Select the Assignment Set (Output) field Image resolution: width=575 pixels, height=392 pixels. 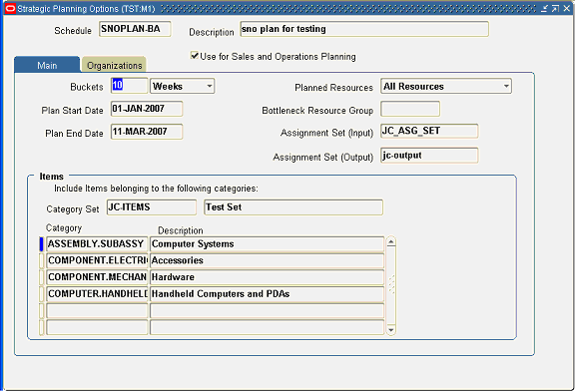click(x=429, y=156)
